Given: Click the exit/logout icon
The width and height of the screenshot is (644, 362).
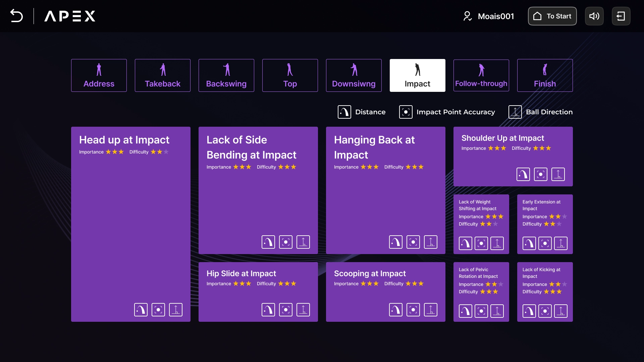Looking at the screenshot, I should tap(621, 16).
